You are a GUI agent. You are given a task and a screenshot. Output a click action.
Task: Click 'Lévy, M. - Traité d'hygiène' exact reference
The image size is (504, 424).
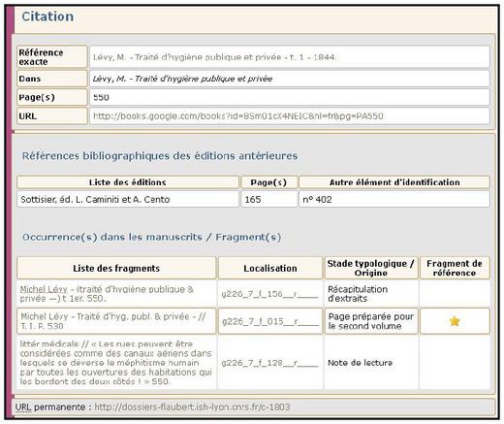point(214,57)
